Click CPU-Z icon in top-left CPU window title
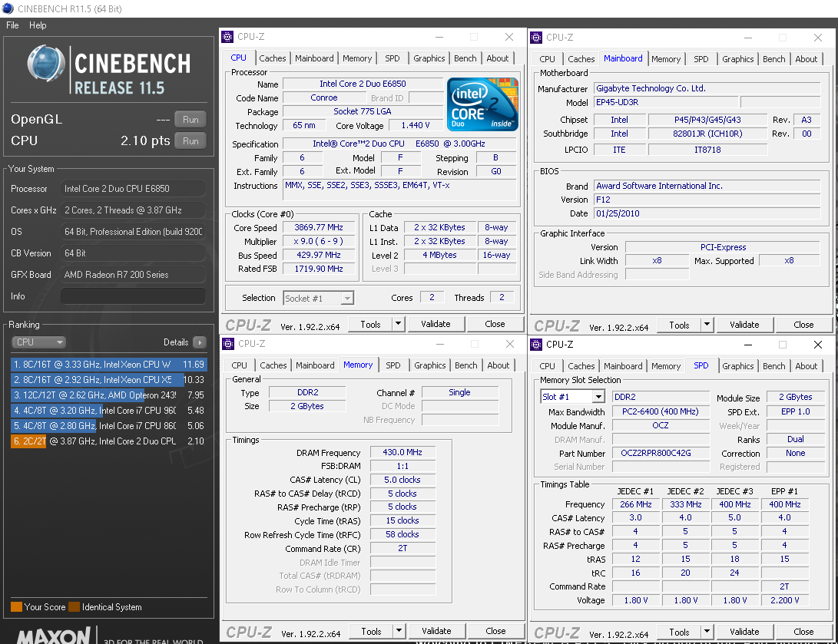This screenshot has height=644, width=838. pos(227,37)
